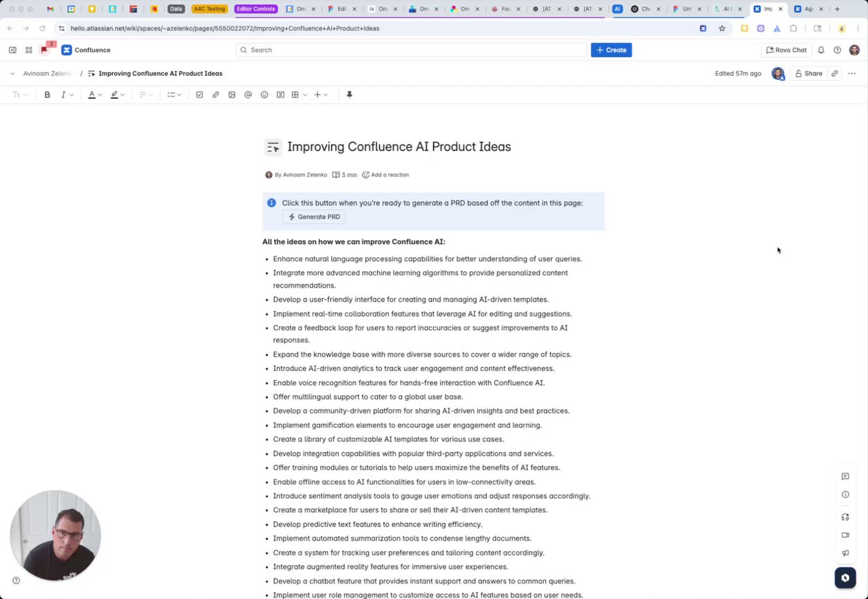
Task: Open Avinoam Zelenko breadcrumb link
Action: click(x=47, y=73)
